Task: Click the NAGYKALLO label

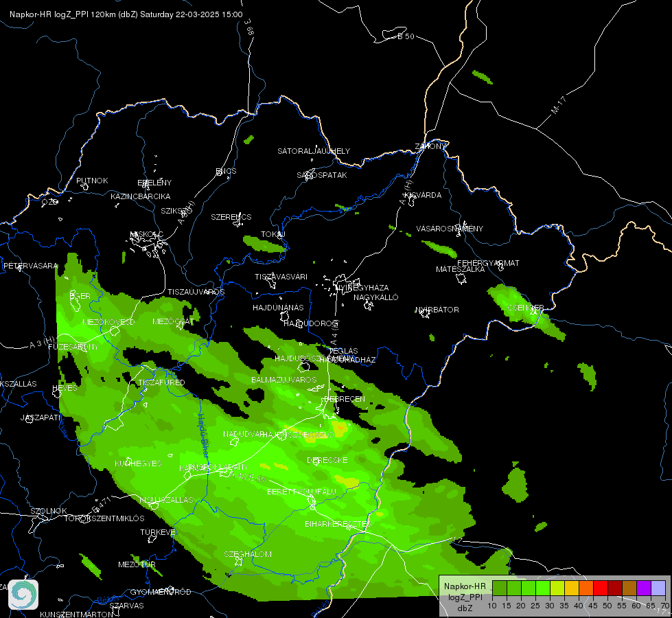Action: pyautogui.click(x=376, y=297)
